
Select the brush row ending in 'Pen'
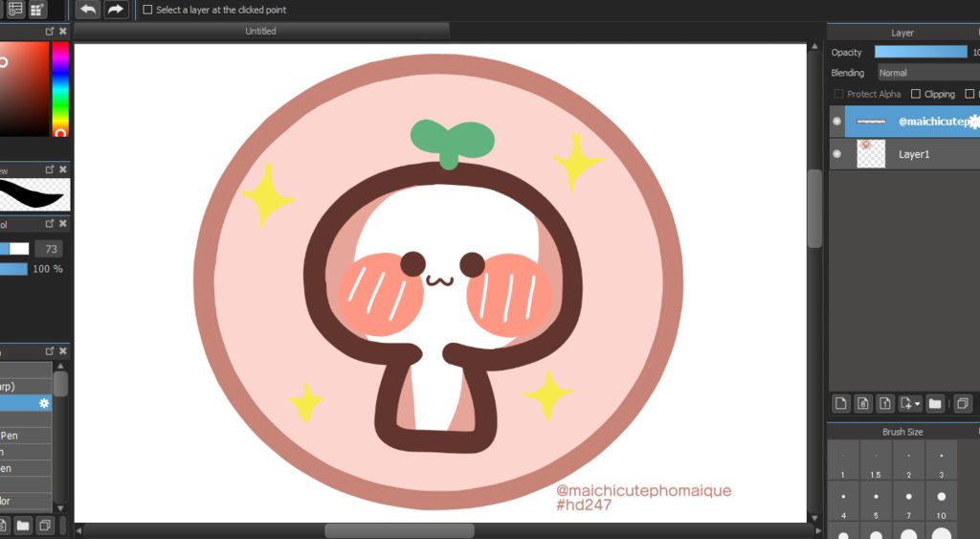[26, 436]
